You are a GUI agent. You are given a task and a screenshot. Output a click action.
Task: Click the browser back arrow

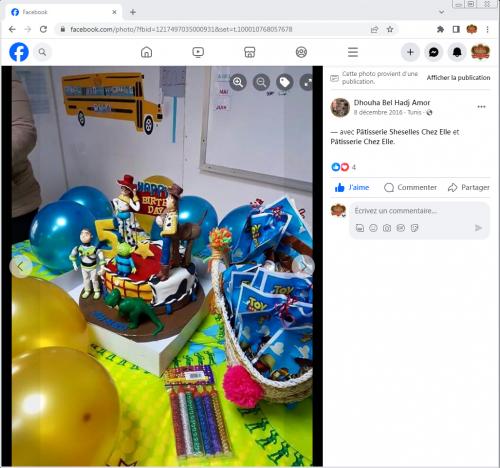click(12, 29)
